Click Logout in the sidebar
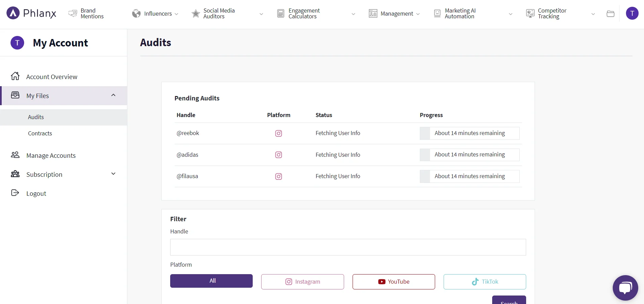The width and height of the screenshot is (644, 304). pos(36,193)
